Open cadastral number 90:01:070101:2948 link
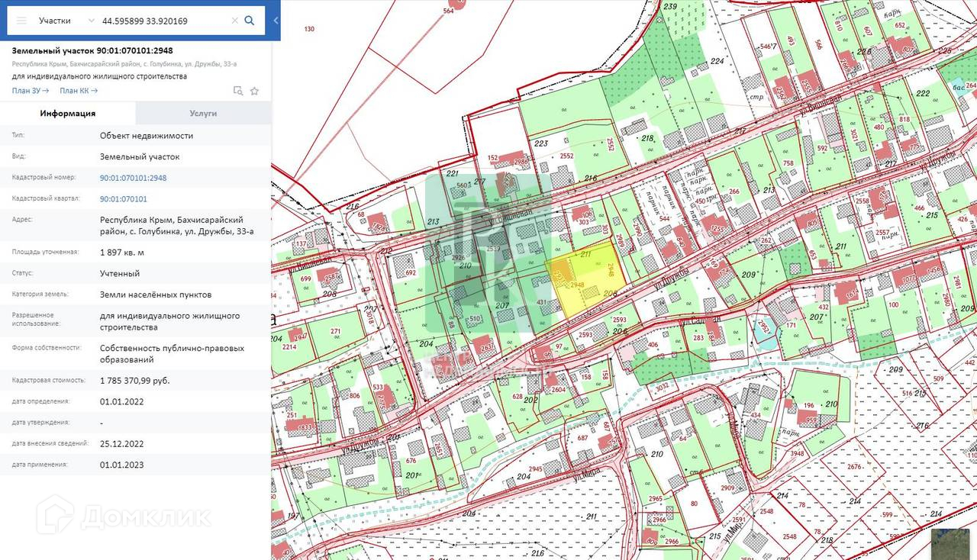Image resolution: width=977 pixels, height=560 pixels. [x=133, y=178]
